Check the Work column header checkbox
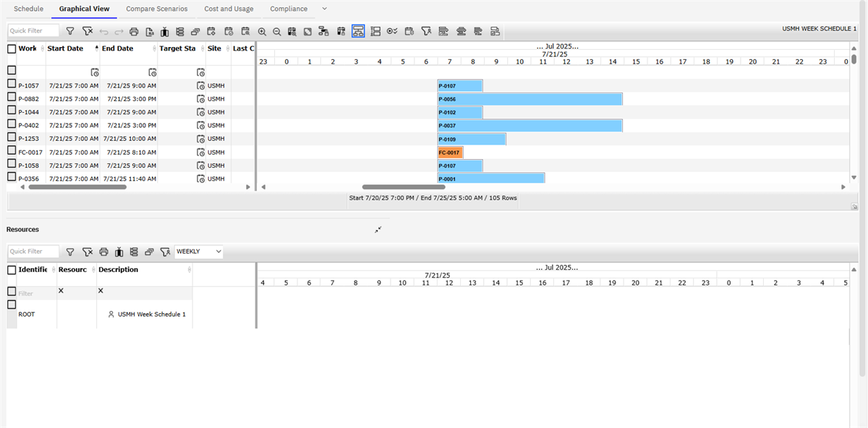The image size is (868, 428). [x=10, y=48]
